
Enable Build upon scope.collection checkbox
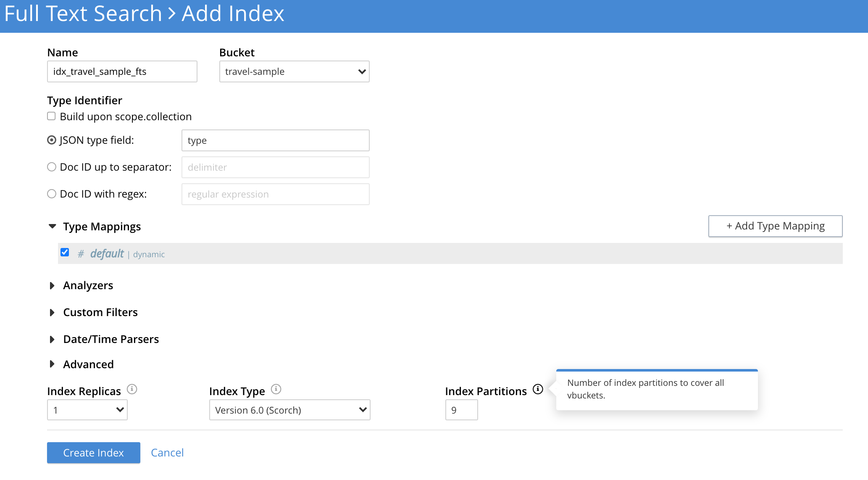click(51, 116)
